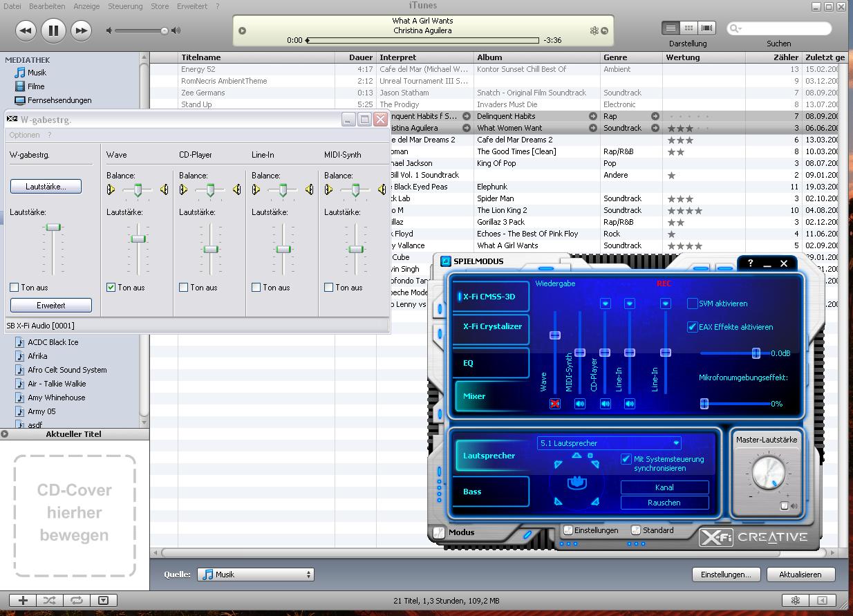Skip to previous track in iTunes

tap(26, 30)
